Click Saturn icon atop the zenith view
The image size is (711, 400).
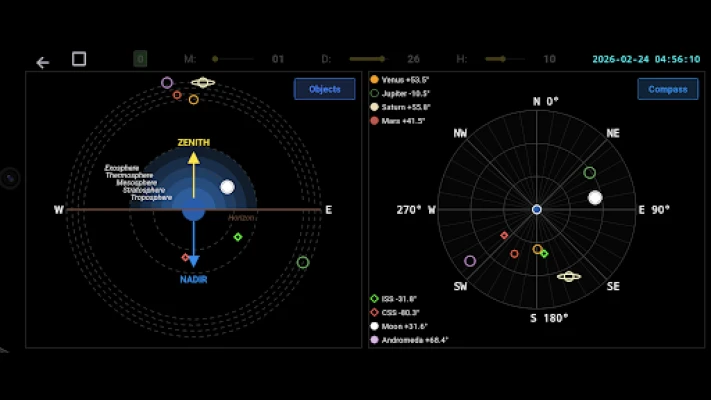[x=203, y=83]
